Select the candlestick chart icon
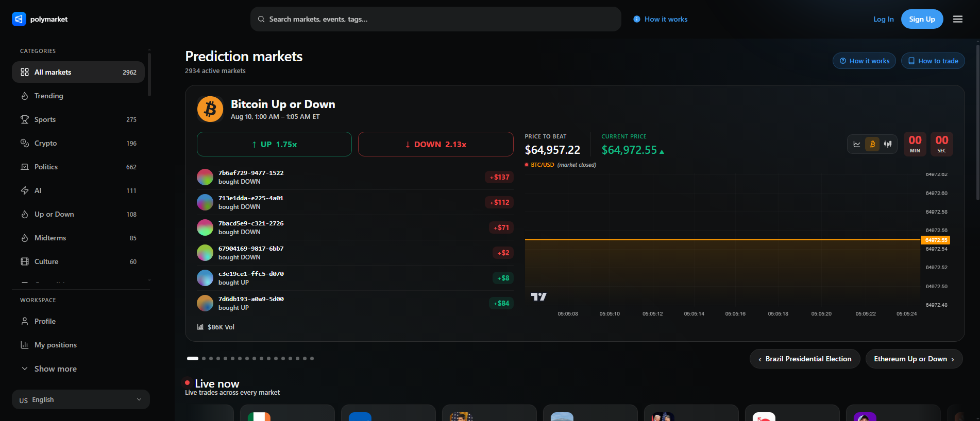 (x=888, y=144)
